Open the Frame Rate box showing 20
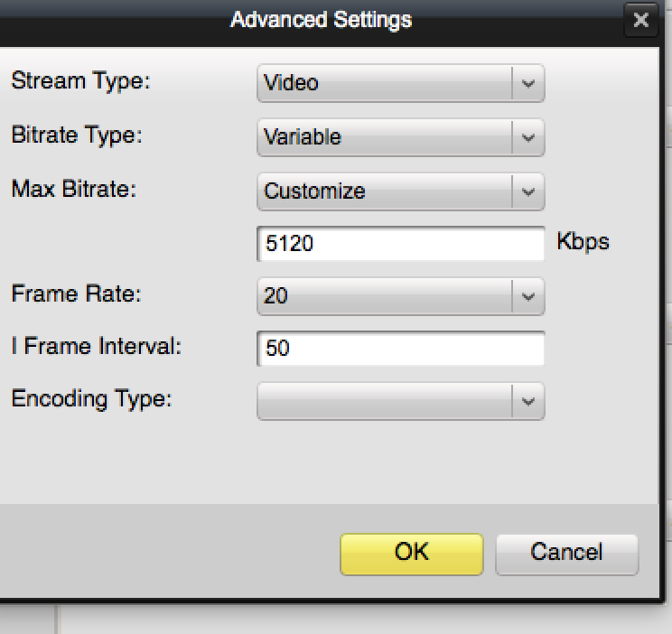This screenshot has height=634, width=672. tap(386, 296)
